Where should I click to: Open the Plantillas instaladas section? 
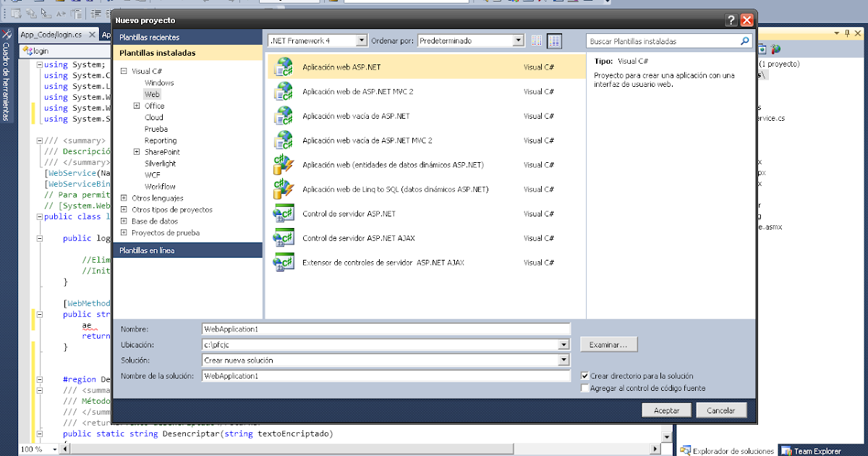pyautogui.click(x=187, y=53)
